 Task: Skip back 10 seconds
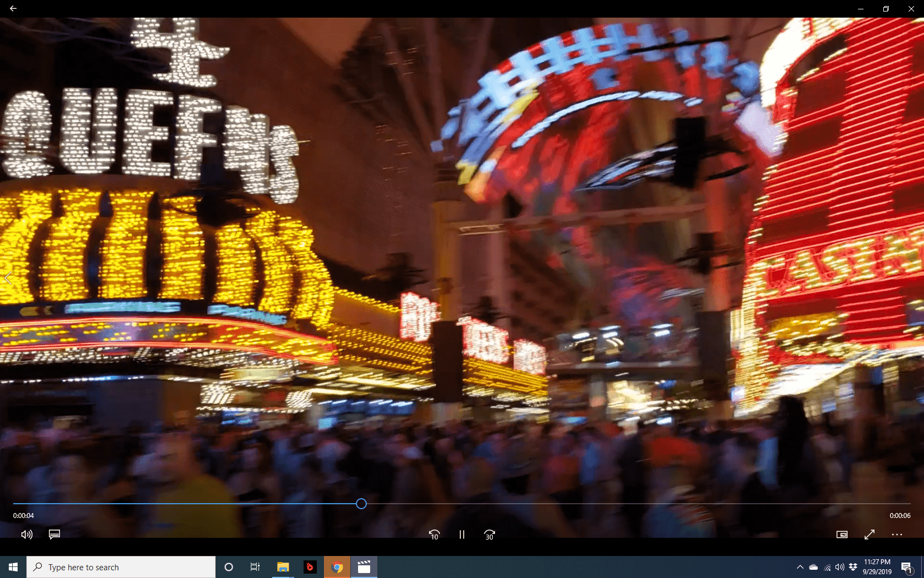[435, 535]
